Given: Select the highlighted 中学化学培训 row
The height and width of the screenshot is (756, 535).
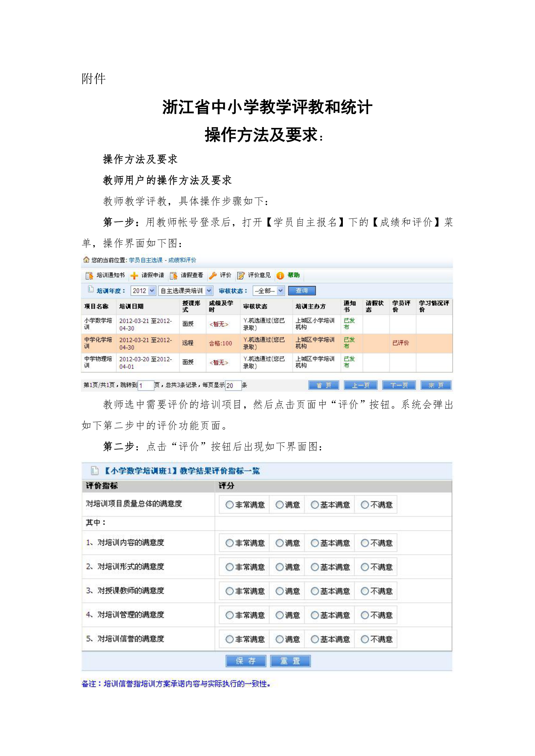Looking at the screenshot, I should click(267, 343).
